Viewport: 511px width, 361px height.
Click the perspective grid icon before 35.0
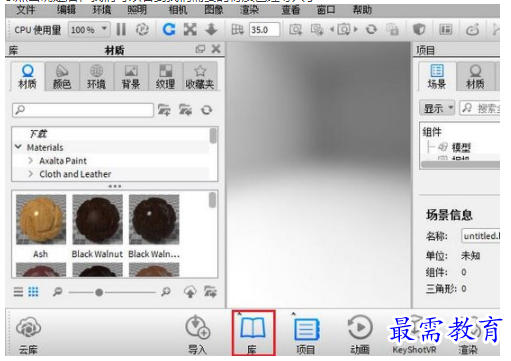[237, 30]
